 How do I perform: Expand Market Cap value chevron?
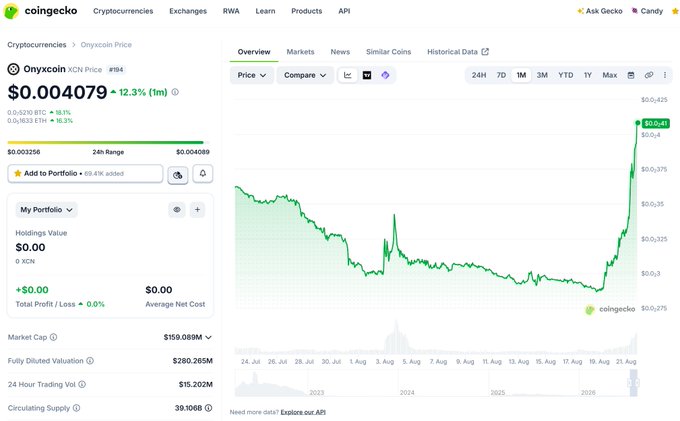[209, 337]
